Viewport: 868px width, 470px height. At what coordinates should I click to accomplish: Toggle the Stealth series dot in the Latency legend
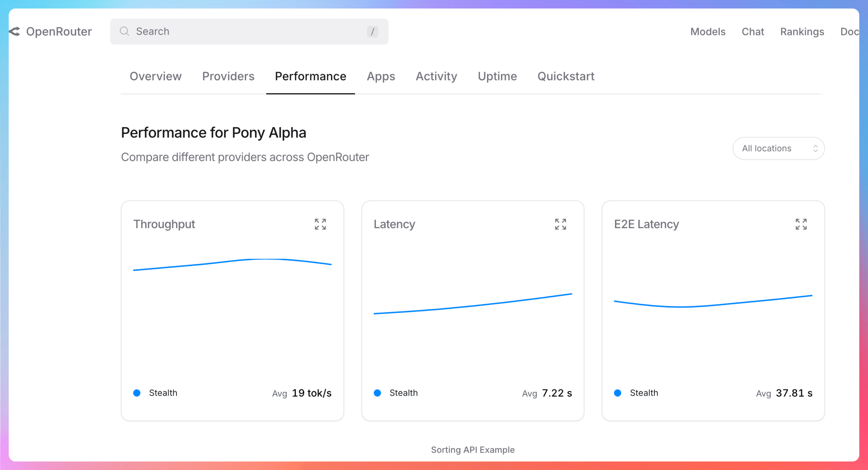tap(377, 393)
